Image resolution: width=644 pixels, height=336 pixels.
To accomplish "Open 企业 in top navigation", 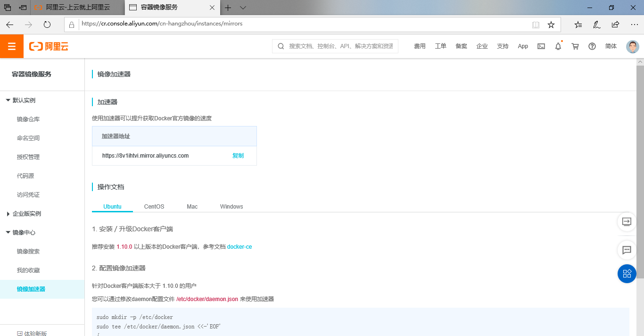I will (x=482, y=46).
